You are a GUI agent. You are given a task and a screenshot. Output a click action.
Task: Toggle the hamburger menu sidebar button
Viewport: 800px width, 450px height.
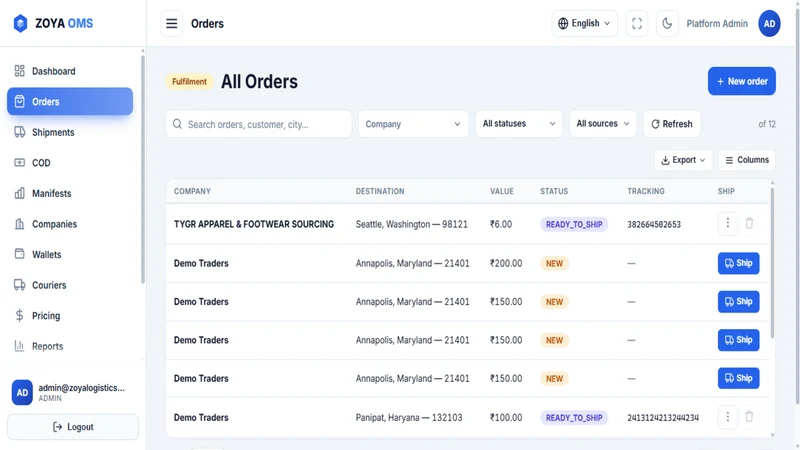tap(171, 23)
